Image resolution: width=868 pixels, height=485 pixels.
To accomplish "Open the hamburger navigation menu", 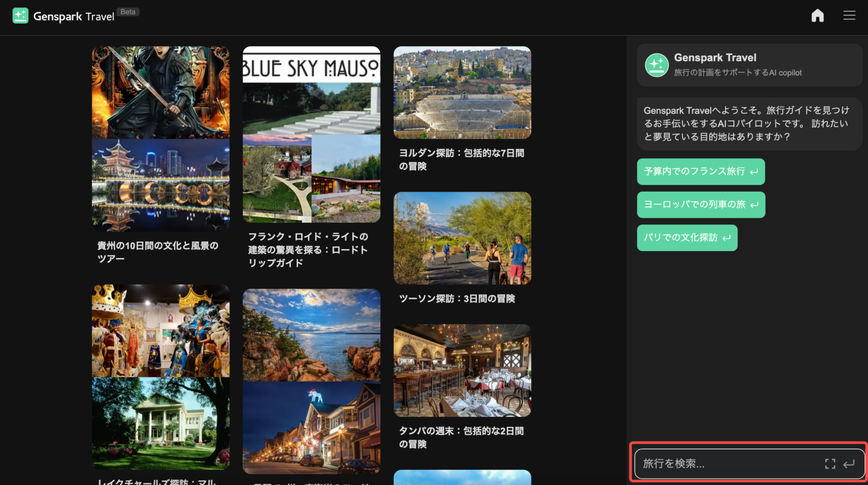I will (x=849, y=15).
